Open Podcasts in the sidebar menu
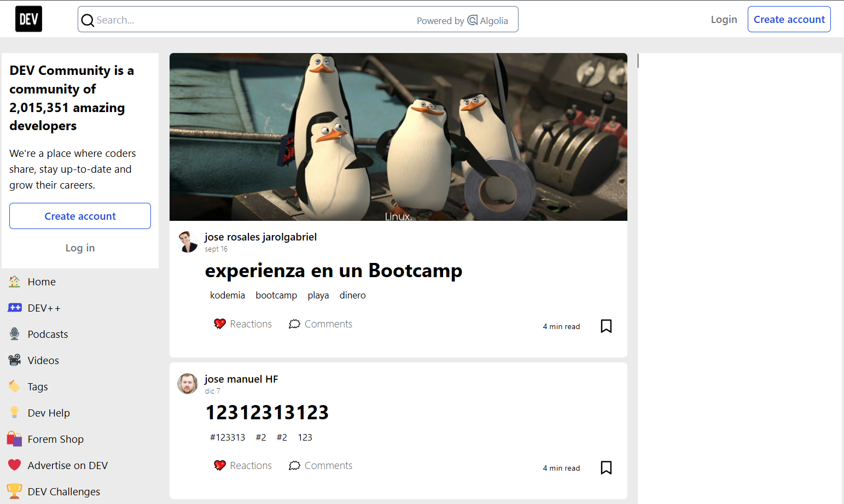The width and height of the screenshot is (844, 504). pyautogui.click(x=48, y=334)
